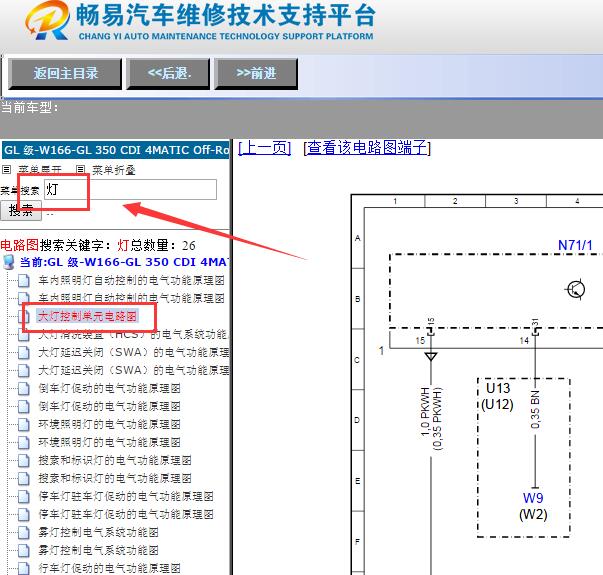Open the first 雾灯控制电气系统功能图 entry
This screenshot has height=575, width=603.
point(98,532)
